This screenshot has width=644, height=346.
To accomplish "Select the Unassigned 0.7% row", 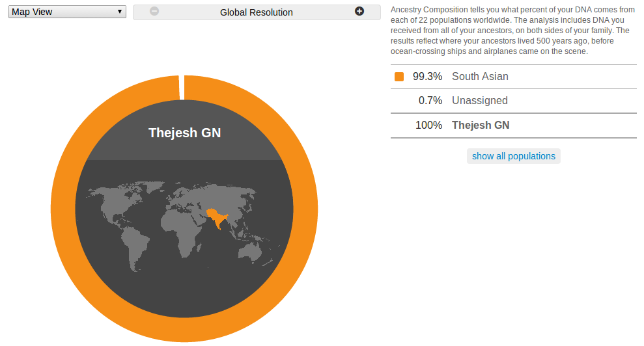I will (x=513, y=101).
